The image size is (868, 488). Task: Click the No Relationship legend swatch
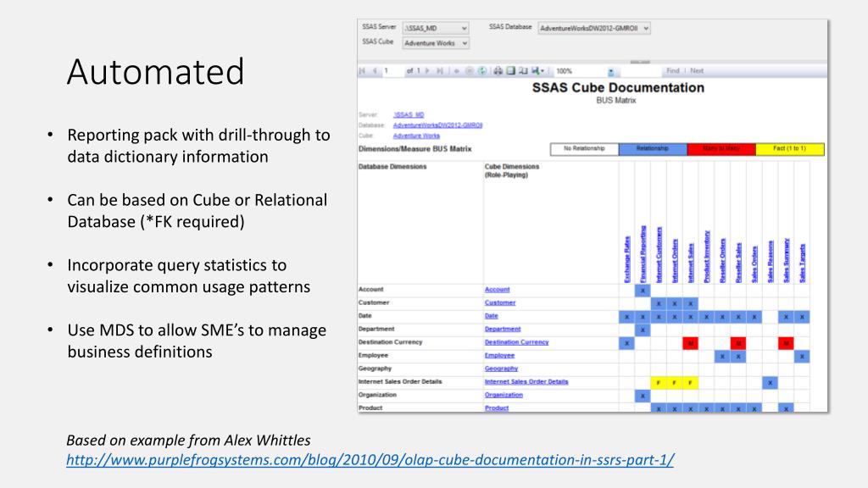584,149
